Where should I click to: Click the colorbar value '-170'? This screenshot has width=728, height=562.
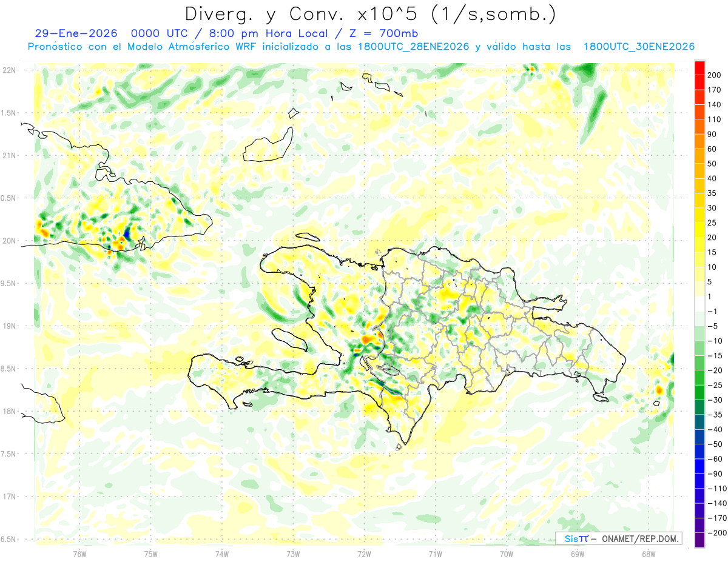tap(717, 518)
